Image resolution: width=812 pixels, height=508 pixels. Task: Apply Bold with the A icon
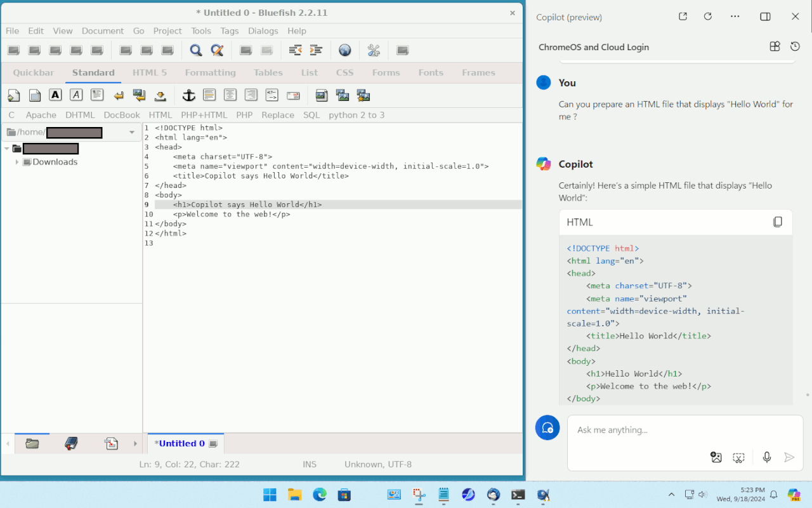(x=56, y=95)
